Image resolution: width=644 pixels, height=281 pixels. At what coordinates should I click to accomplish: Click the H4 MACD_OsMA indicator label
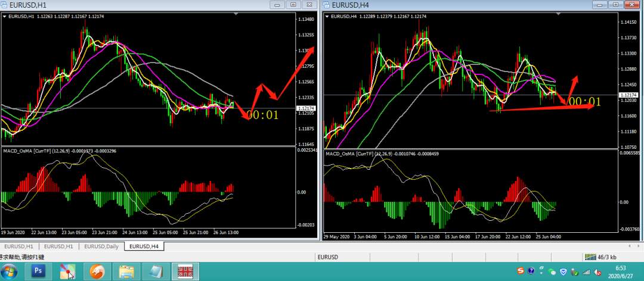pyautogui.click(x=382, y=154)
